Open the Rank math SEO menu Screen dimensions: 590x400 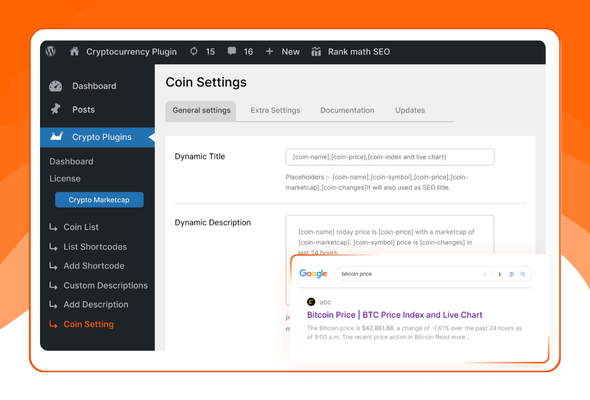[359, 52]
